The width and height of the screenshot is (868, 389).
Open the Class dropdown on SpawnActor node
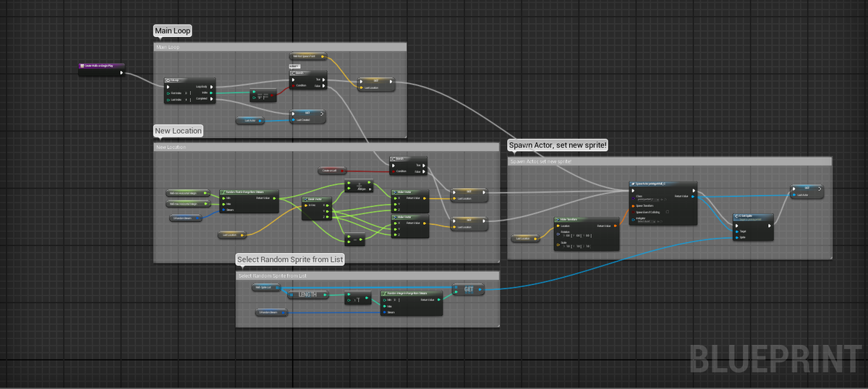point(648,200)
